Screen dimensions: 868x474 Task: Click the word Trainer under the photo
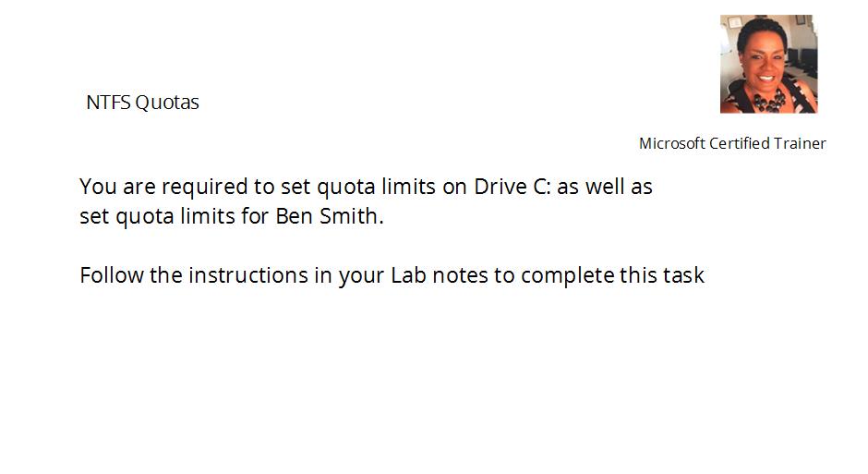(800, 143)
